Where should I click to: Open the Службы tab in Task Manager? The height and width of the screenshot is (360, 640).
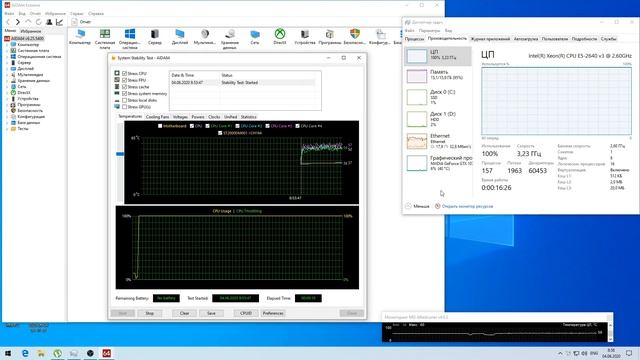(x=608, y=39)
